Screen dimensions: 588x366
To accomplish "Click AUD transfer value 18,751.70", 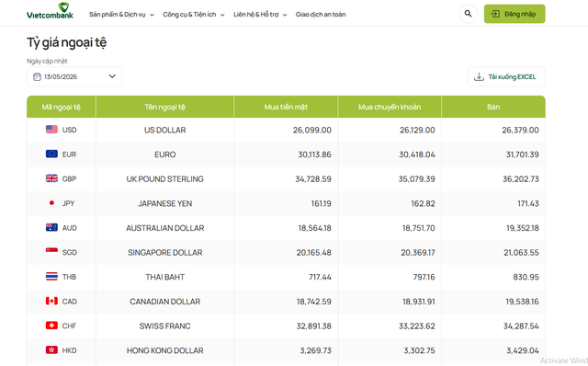I will [419, 228].
